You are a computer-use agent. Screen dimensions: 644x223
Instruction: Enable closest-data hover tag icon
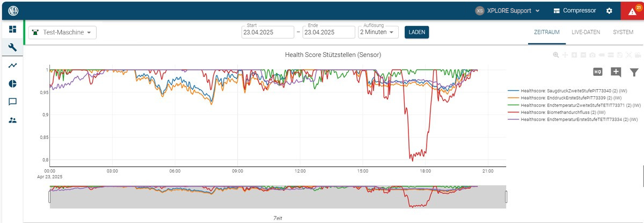click(x=602, y=55)
